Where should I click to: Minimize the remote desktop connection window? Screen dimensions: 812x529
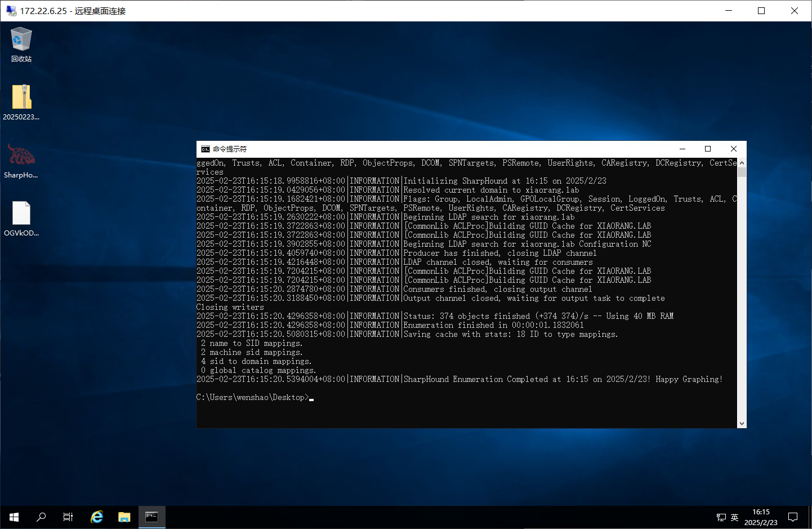[729, 11]
